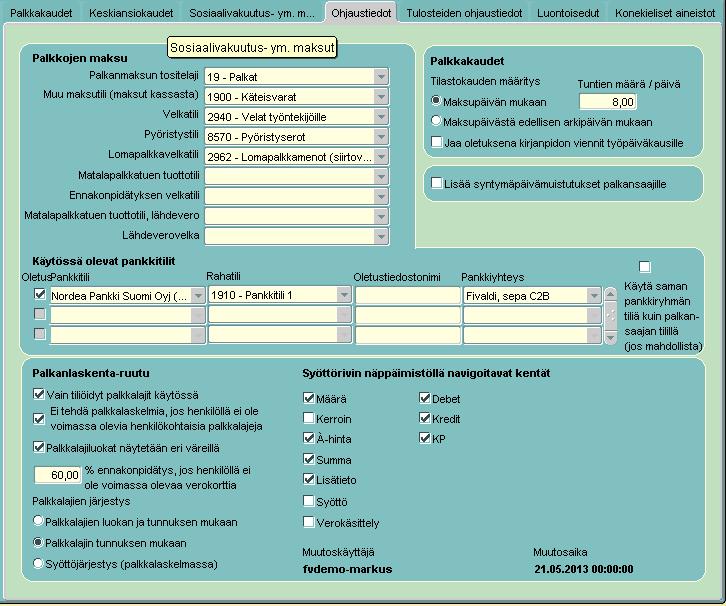Toggle the À-hinta checkbox
Image resolution: width=726 pixels, height=606 pixels.
(x=309, y=438)
